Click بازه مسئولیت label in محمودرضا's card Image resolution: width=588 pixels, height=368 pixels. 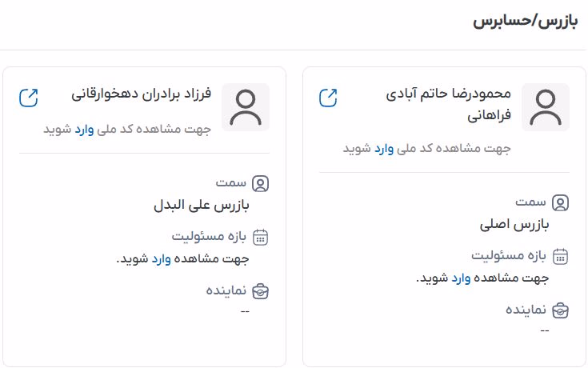[507, 256]
